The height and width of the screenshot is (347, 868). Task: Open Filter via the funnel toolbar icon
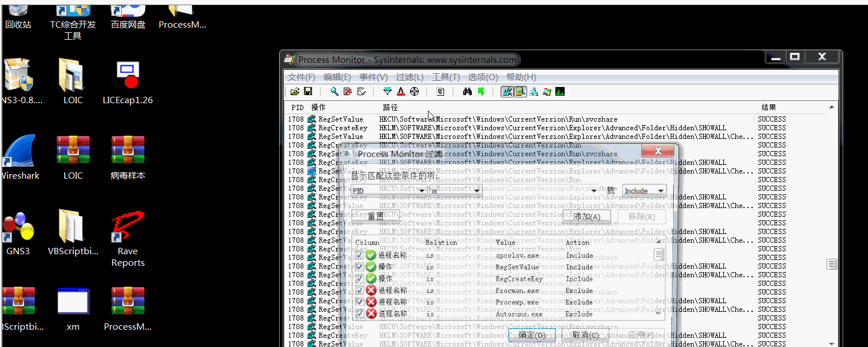point(388,91)
